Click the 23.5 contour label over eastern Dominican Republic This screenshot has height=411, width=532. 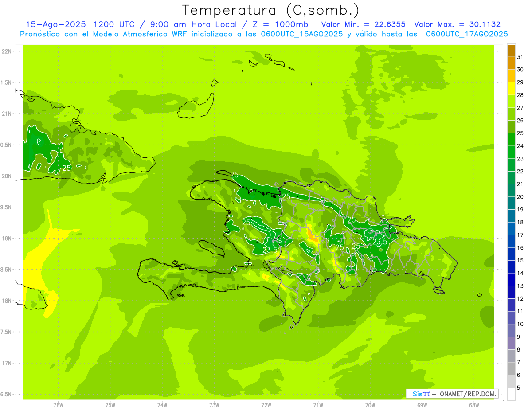(379, 242)
